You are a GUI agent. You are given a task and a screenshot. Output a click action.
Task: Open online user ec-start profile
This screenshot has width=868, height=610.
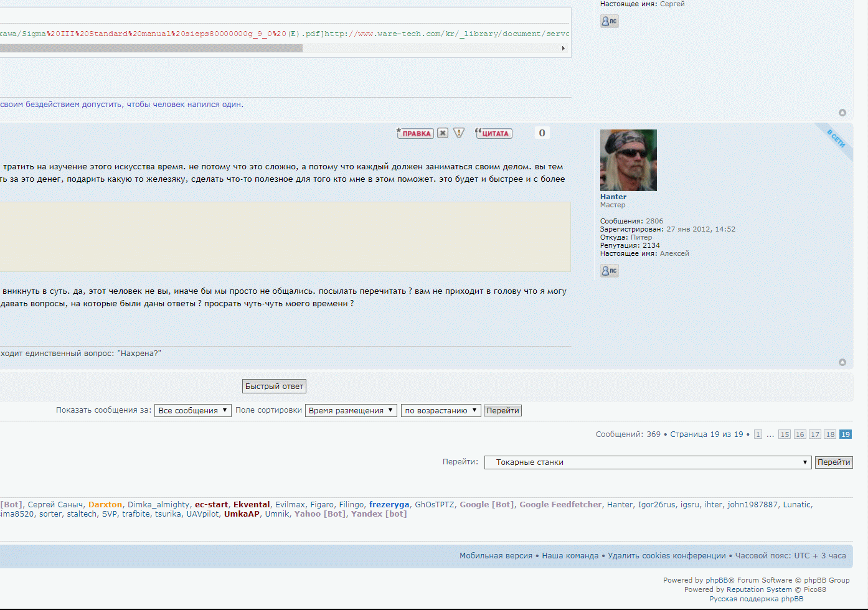pyautogui.click(x=211, y=505)
